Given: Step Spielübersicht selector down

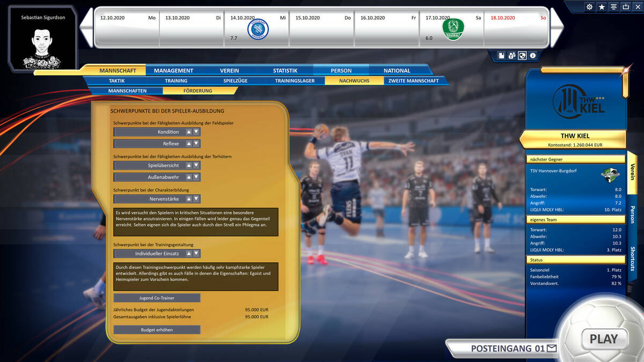Looking at the screenshot, I should [x=196, y=165].
